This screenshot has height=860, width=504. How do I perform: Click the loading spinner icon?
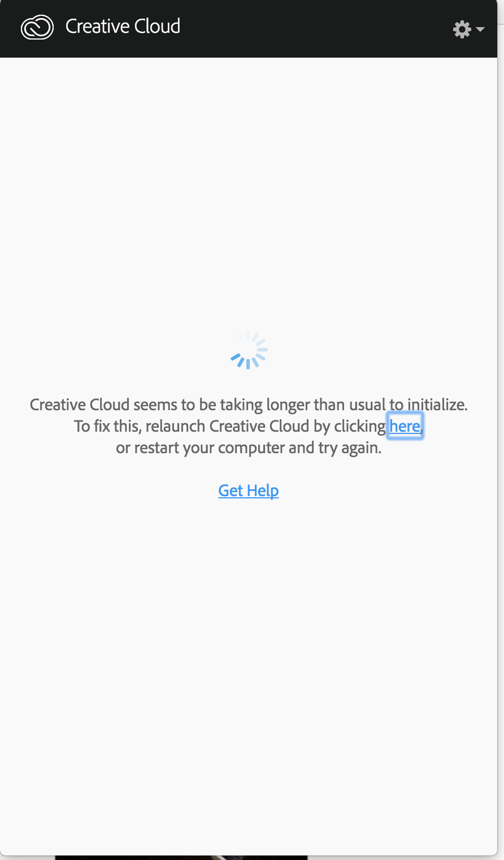pos(249,350)
